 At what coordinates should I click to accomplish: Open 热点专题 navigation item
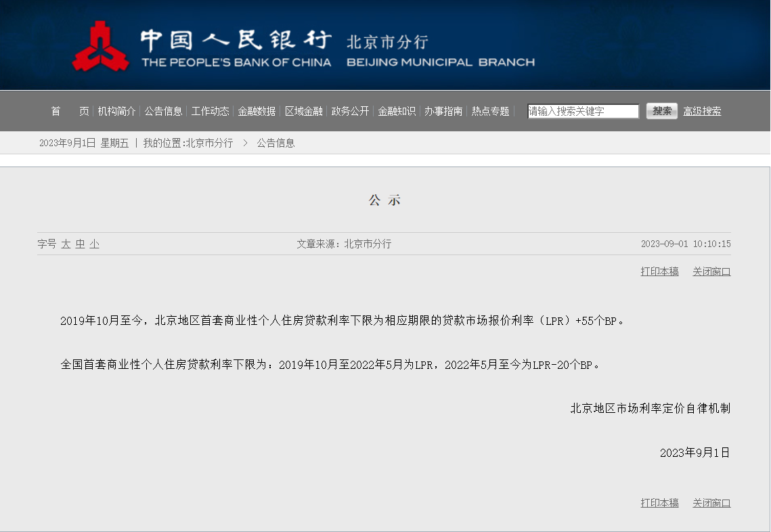point(490,111)
